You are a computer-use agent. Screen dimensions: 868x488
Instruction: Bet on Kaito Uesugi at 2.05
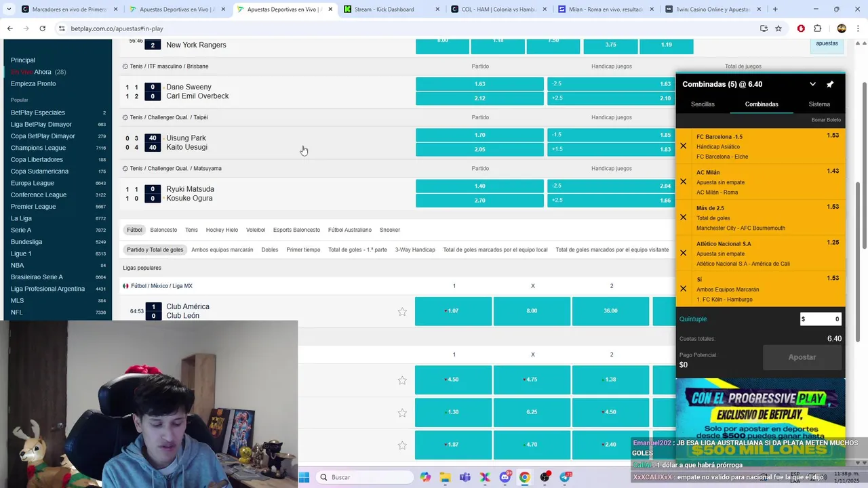479,149
